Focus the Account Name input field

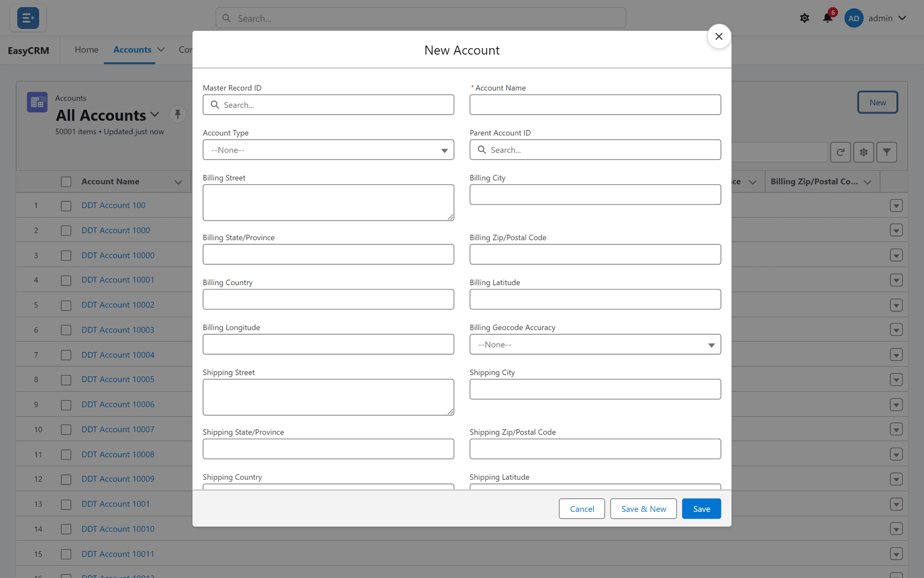(x=595, y=105)
